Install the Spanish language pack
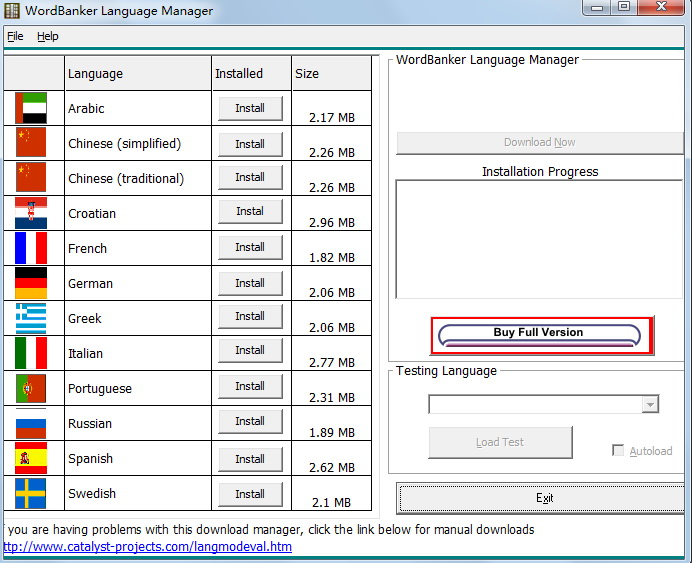692x563 pixels. pyautogui.click(x=250, y=459)
